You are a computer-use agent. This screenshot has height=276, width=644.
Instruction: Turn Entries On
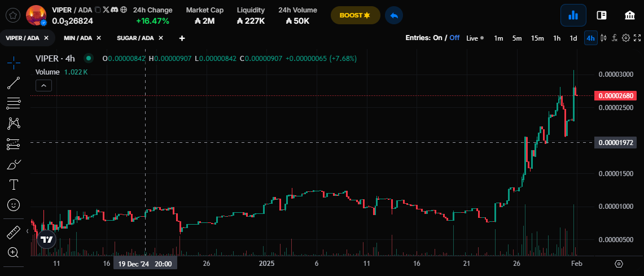(437, 38)
